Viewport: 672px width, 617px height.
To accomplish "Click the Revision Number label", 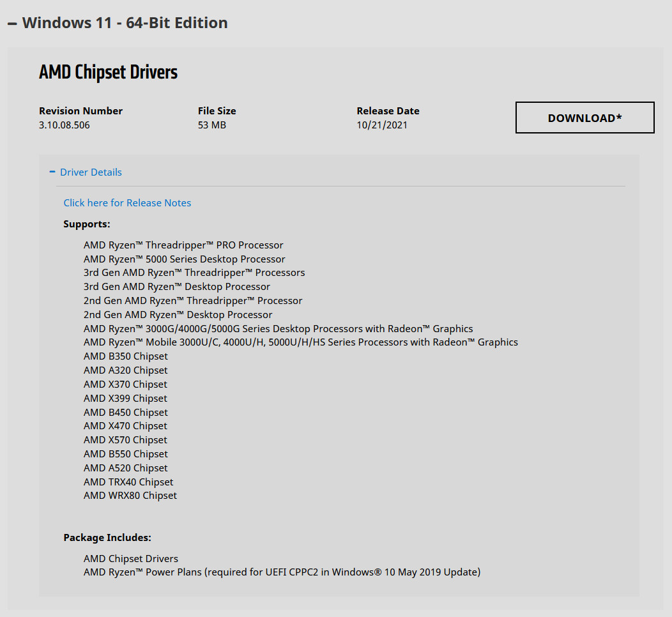I will (80, 111).
